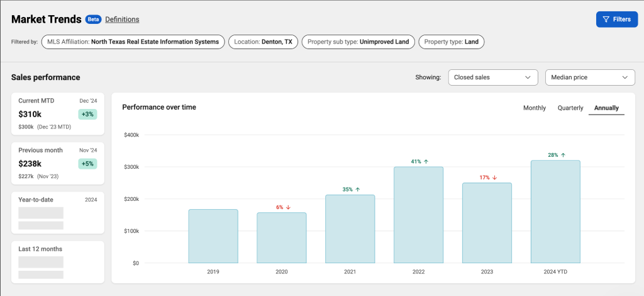
Task: Expand the Median price dropdown
Action: [x=590, y=77]
